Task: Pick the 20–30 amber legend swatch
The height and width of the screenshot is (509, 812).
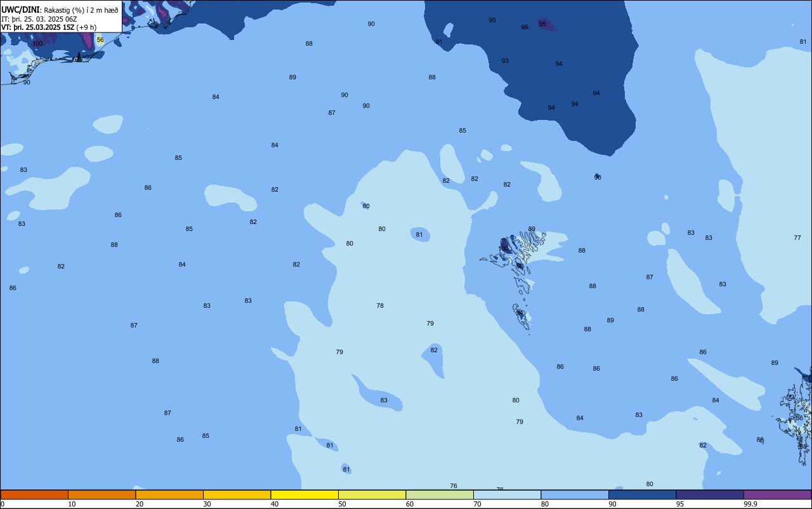Action: tap(169, 494)
